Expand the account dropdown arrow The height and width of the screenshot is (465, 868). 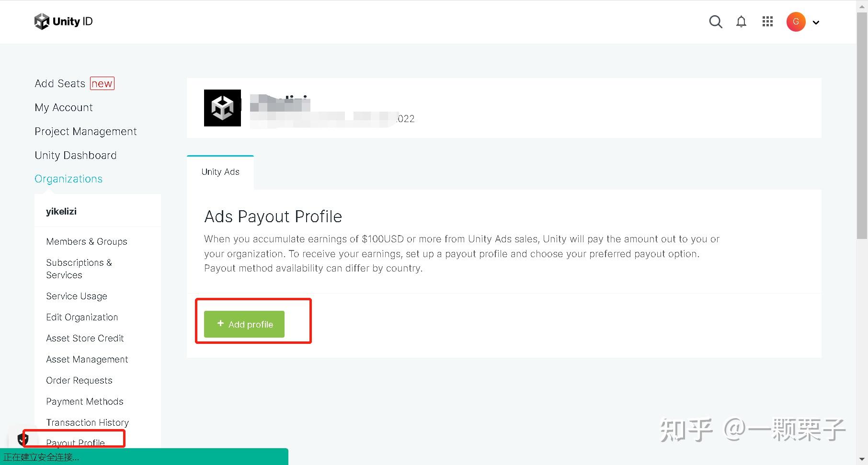816,23
